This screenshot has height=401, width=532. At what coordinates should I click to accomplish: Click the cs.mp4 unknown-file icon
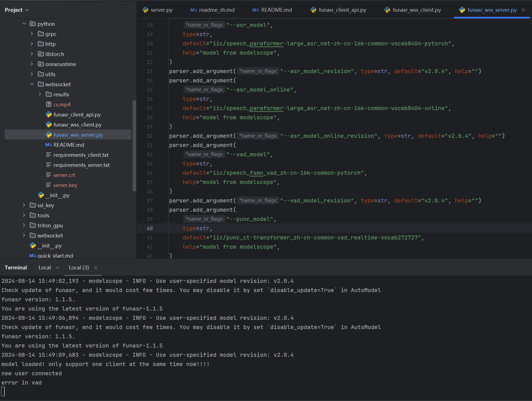point(49,104)
